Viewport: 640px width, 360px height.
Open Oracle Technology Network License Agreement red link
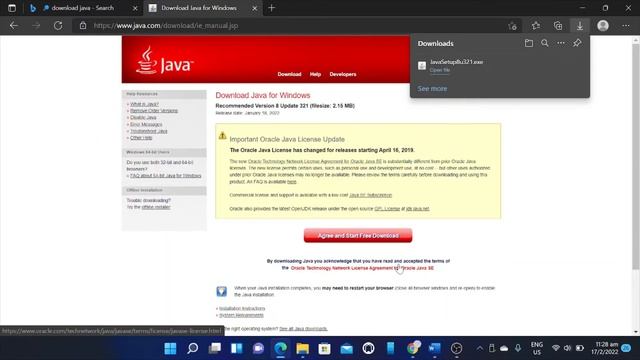362,268
